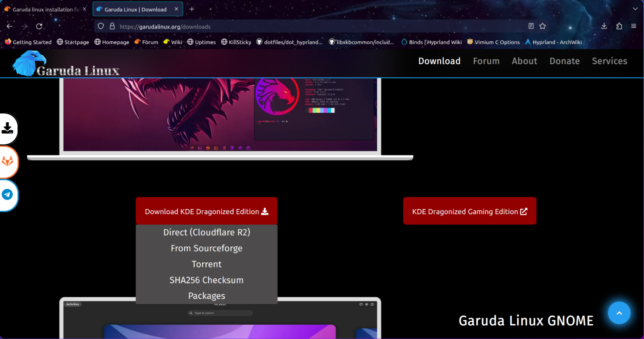Open Donate in site navigation
644x339 pixels.
[564, 61]
